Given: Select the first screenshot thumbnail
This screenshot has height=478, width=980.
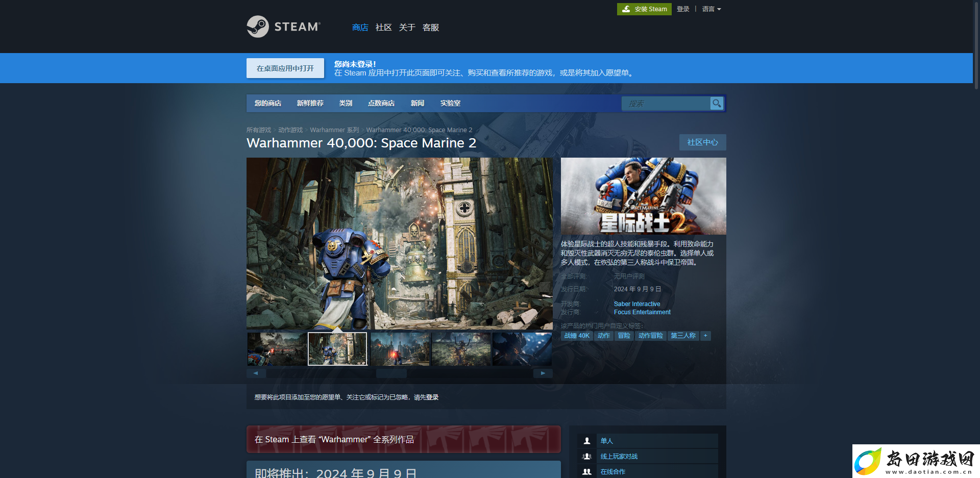Looking at the screenshot, I should point(277,349).
